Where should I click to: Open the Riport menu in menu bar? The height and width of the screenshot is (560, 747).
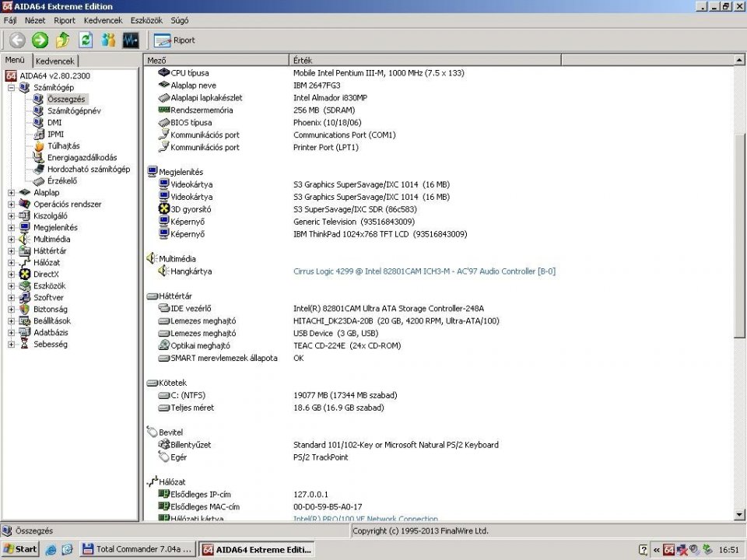point(65,20)
